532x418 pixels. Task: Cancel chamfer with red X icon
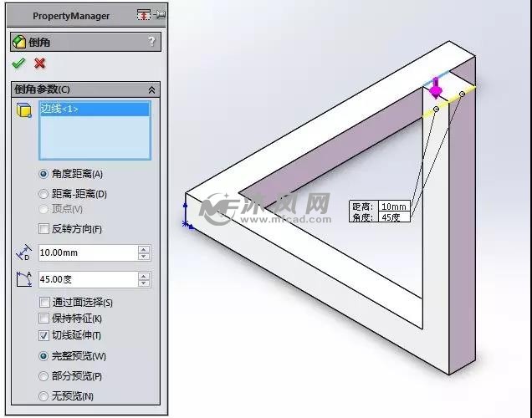[x=39, y=63]
